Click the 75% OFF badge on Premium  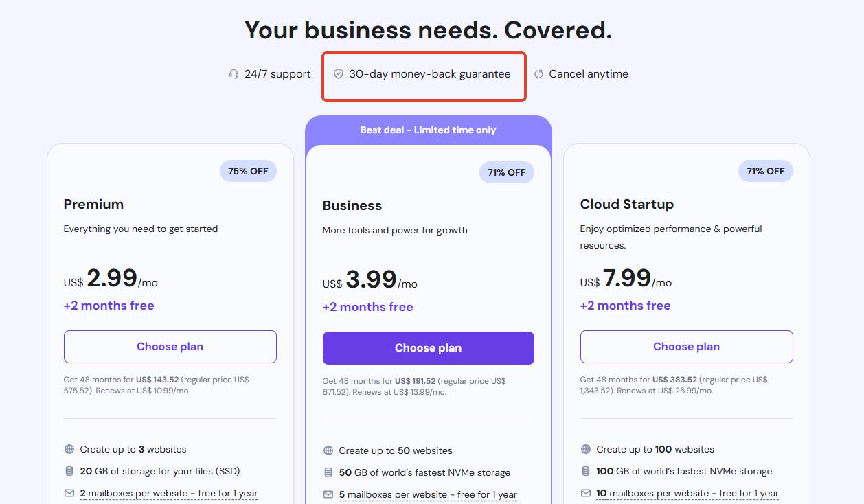tap(248, 171)
